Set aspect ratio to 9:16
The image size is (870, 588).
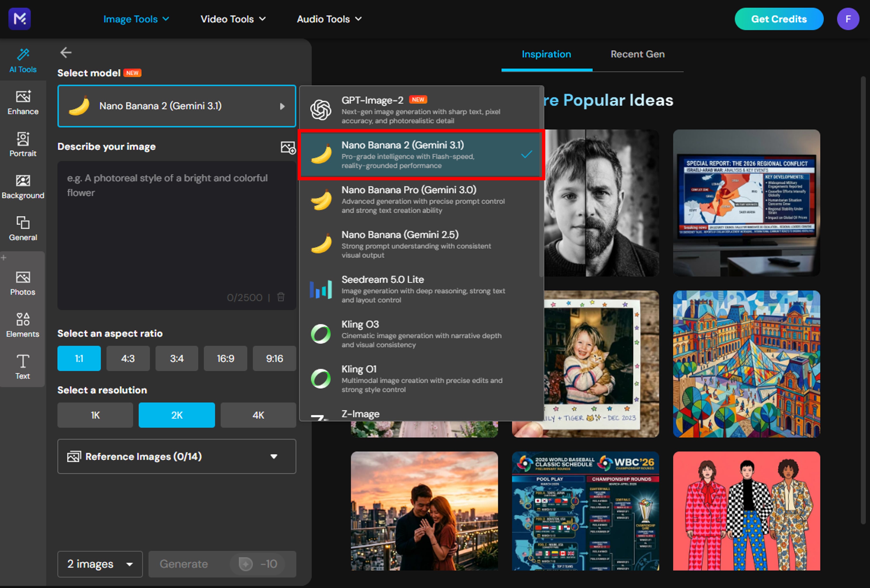click(x=274, y=358)
